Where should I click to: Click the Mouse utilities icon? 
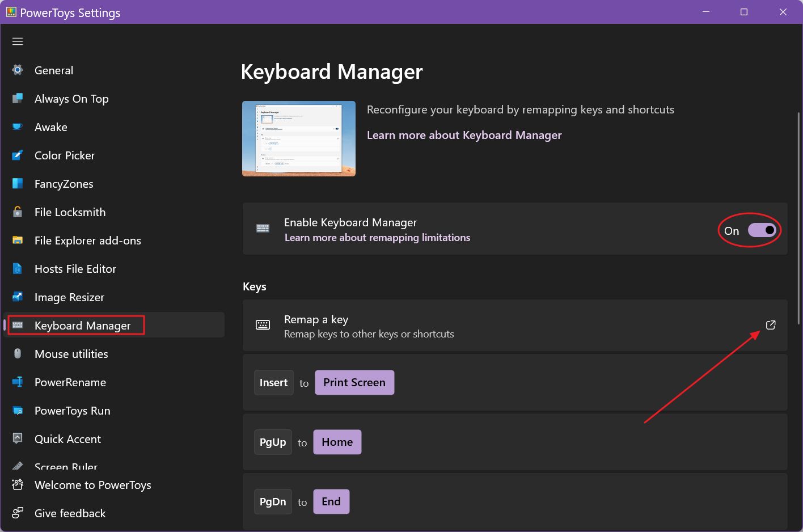tap(18, 354)
